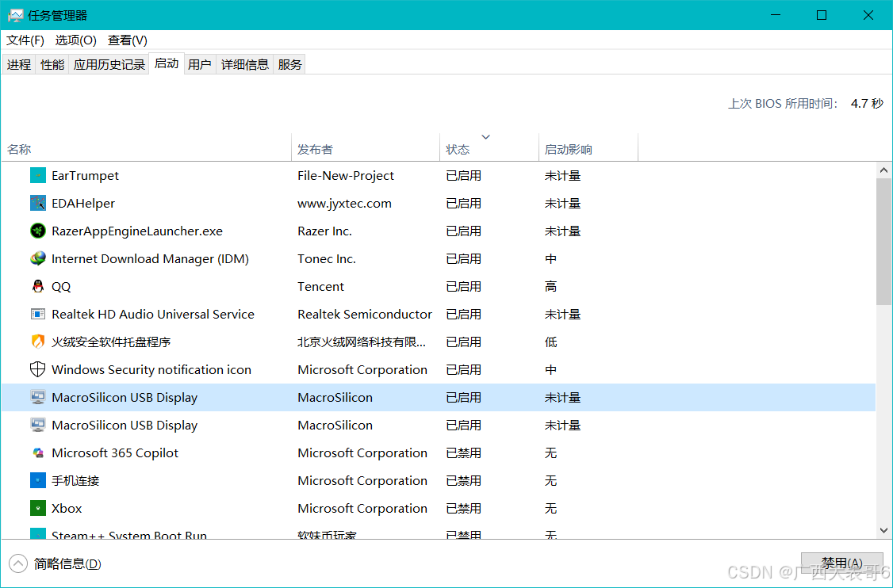Viewport: 893px width, 588px height.
Task: Click publisher Razer Inc.
Action: click(x=324, y=231)
